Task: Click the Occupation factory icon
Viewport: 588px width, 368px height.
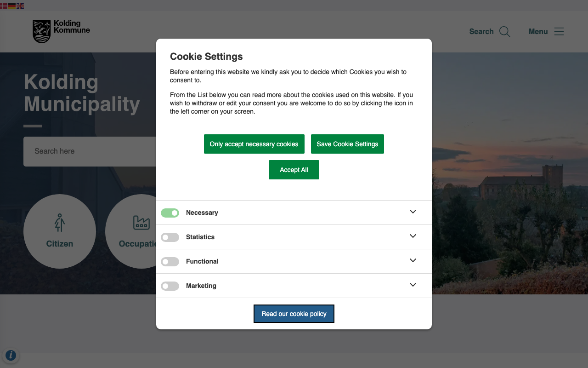Action: pyautogui.click(x=141, y=223)
